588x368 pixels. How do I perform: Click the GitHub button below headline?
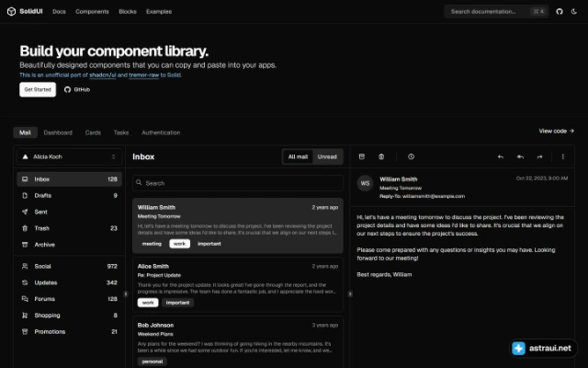77,89
